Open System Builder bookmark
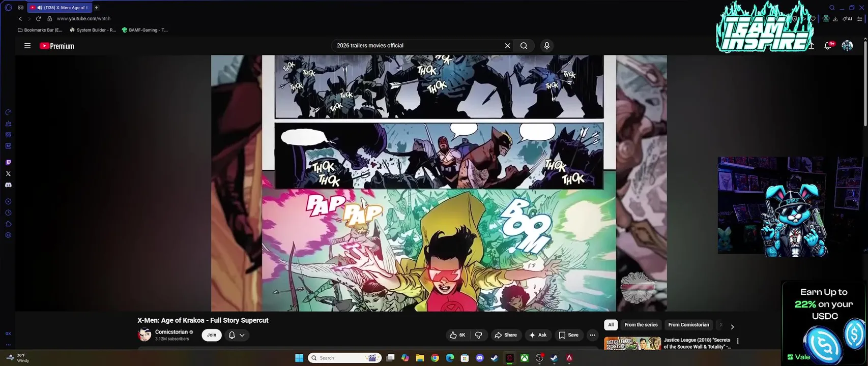Viewport: 868px width, 366px height. click(x=93, y=30)
